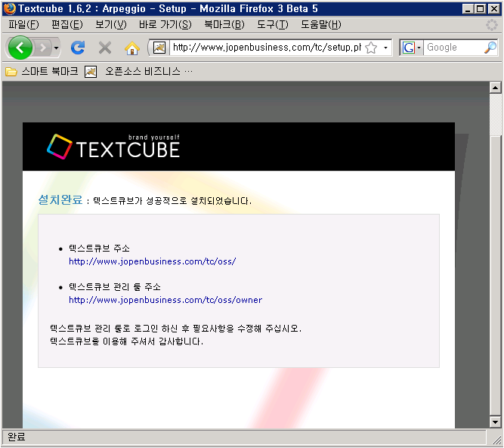
Task: Open the 스마트 북마크 folder
Action: [x=42, y=71]
